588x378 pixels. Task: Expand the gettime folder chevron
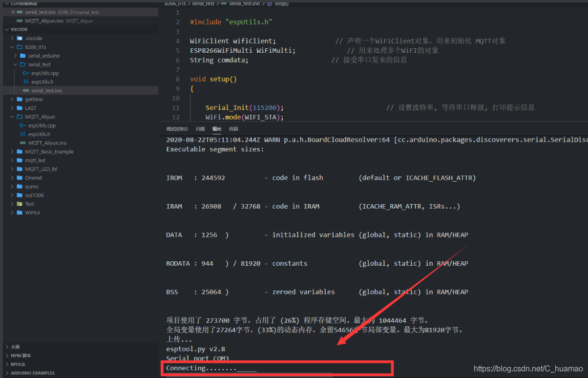pyautogui.click(x=13, y=99)
